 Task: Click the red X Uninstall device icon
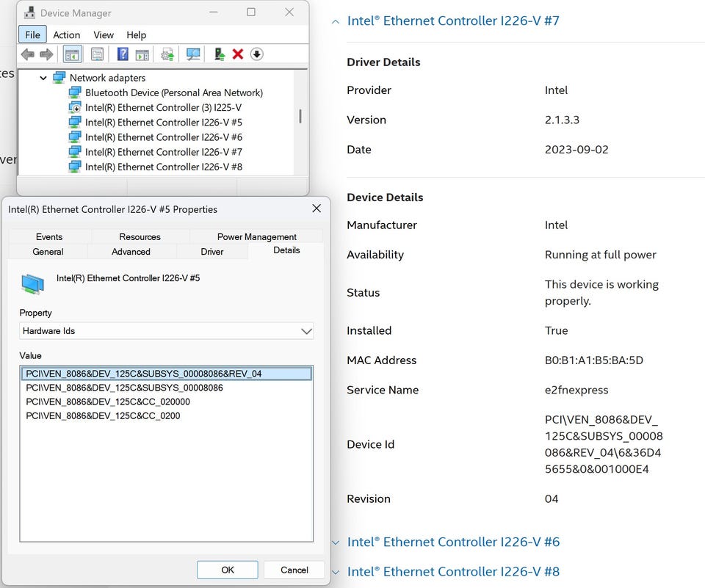coord(237,54)
